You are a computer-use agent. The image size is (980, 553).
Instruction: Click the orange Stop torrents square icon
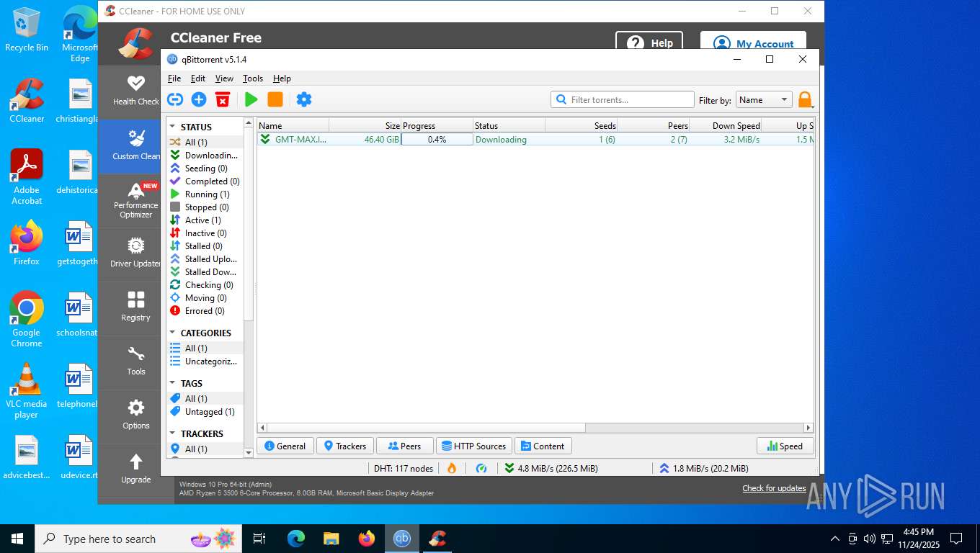click(x=275, y=99)
